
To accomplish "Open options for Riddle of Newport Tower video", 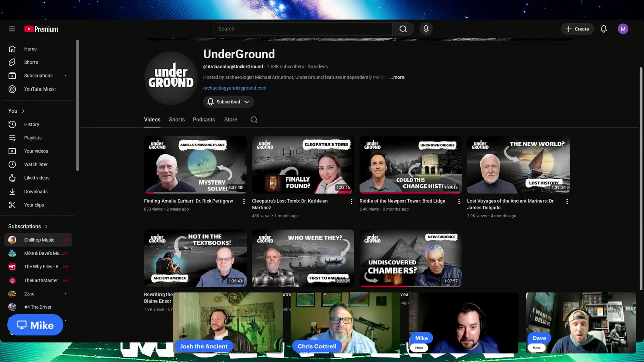I will tap(459, 201).
